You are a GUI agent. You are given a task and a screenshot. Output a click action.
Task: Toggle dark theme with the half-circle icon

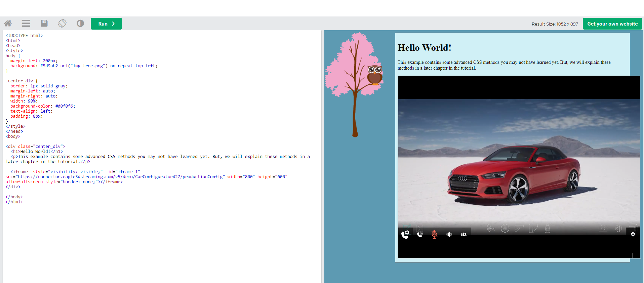click(x=80, y=24)
